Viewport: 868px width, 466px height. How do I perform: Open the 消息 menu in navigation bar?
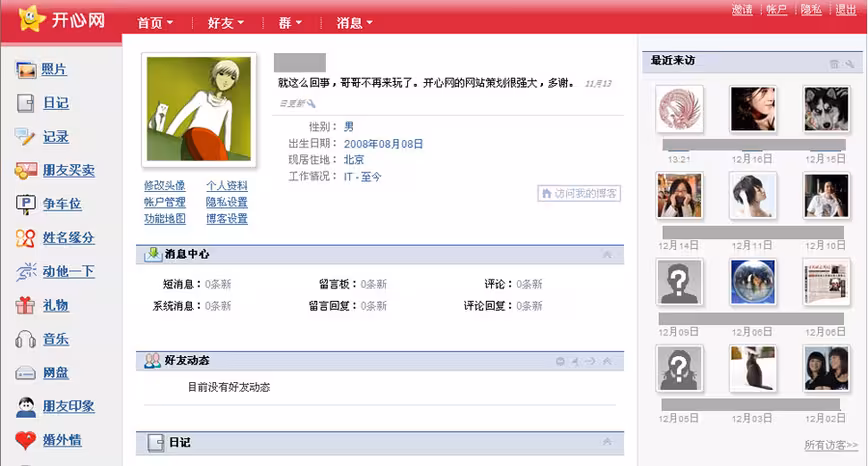(x=354, y=23)
